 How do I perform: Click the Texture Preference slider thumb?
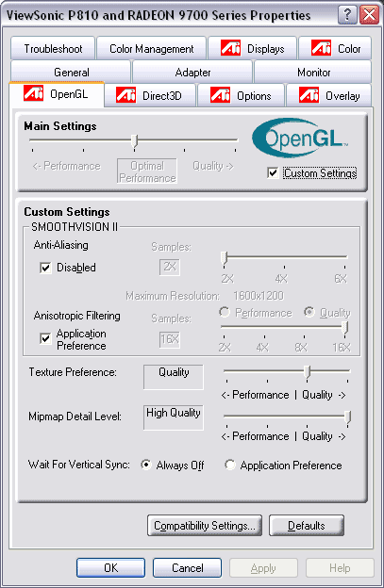point(307,372)
